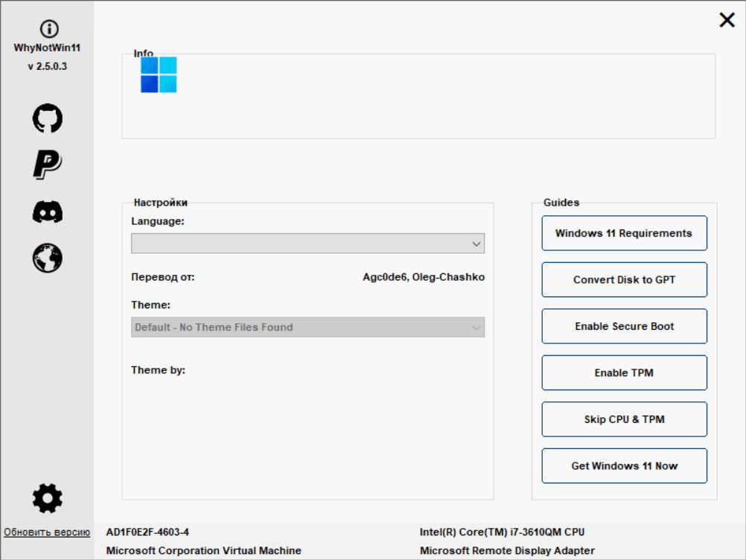Click the WhyNotWin11 title text

47,48
